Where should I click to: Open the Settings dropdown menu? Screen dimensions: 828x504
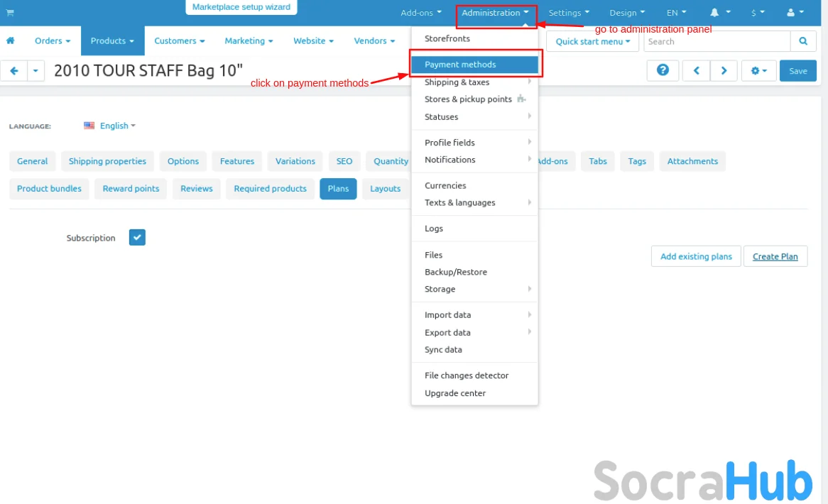(569, 13)
